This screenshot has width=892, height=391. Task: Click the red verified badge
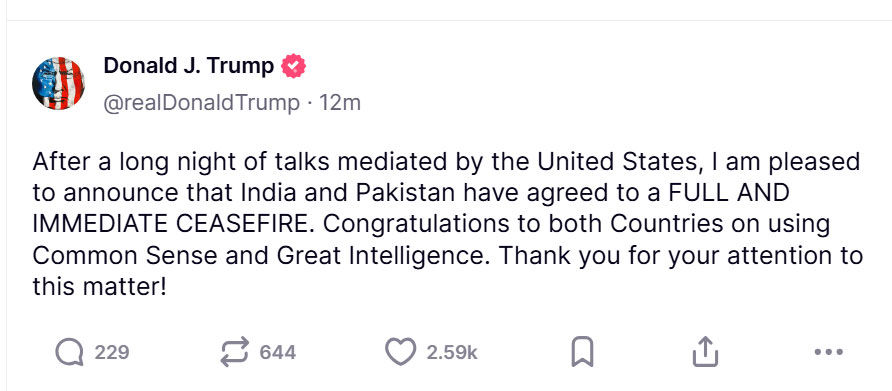pyautogui.click(x=294, y=67)
